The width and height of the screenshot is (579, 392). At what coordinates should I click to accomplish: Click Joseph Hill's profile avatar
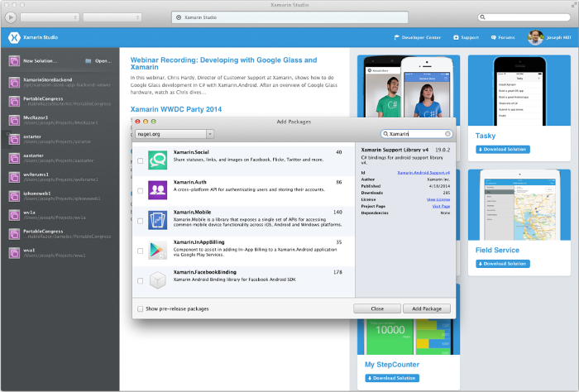coord(535,37)
